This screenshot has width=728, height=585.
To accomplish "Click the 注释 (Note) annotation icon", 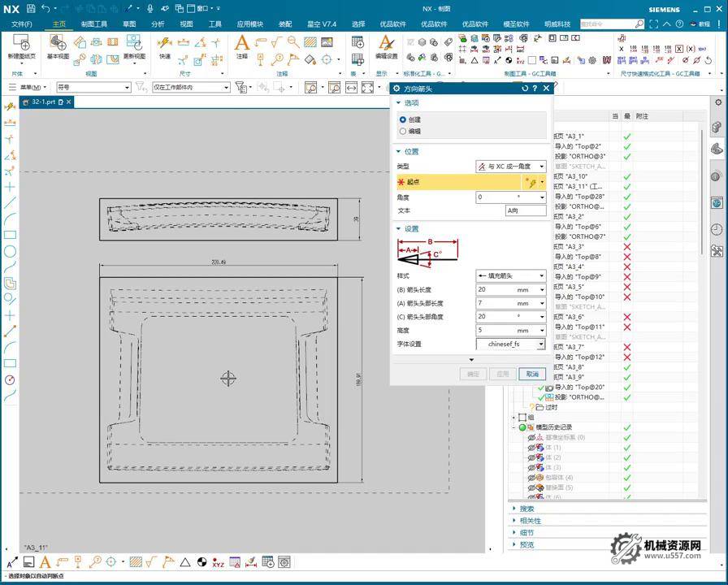I will [x=243, y=44].
